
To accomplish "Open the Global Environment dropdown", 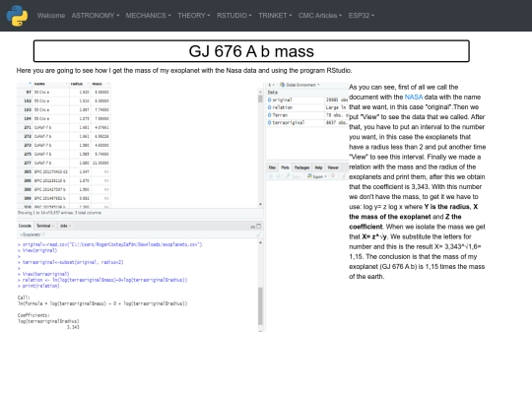I will (299, 85).
